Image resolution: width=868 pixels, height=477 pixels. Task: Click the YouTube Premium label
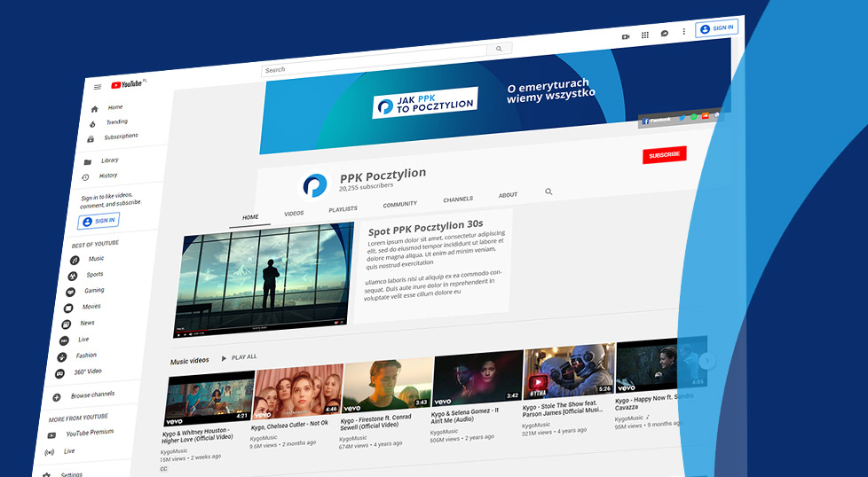point(90,433)
